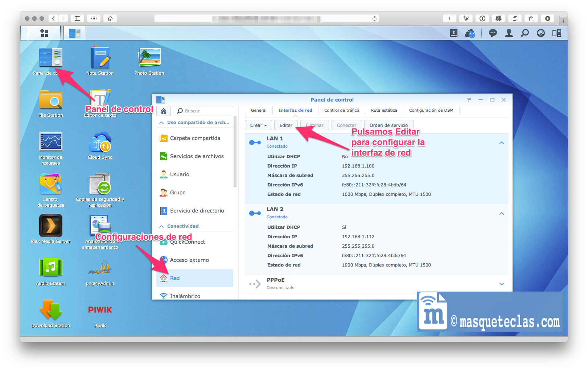This screenshot has height=371, width=588.
Task: Open Download Station desktop icon
Action: click(x=51, y=310)
